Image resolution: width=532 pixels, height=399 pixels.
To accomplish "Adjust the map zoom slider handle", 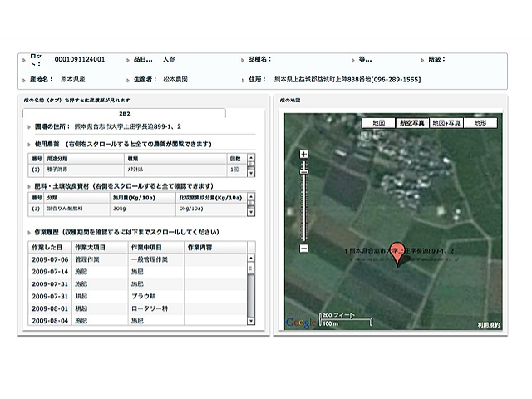I will [x=303, y=172].
